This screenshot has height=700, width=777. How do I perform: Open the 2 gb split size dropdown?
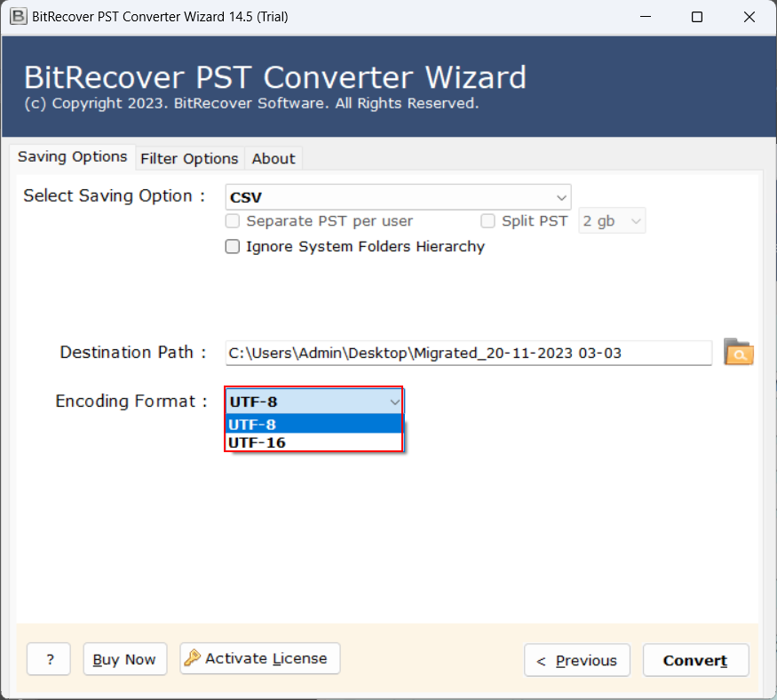click(612, 220)
